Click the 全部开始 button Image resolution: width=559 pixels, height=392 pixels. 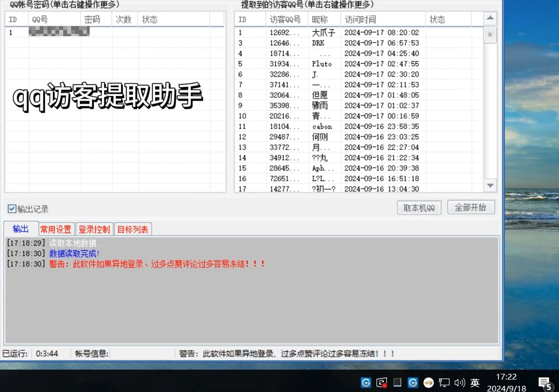coord(471,207)
